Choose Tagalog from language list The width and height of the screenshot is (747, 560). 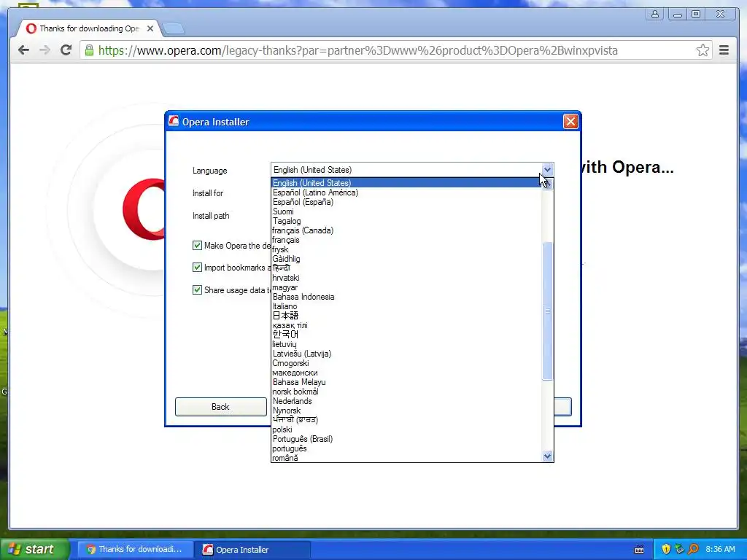coord(406,221)
